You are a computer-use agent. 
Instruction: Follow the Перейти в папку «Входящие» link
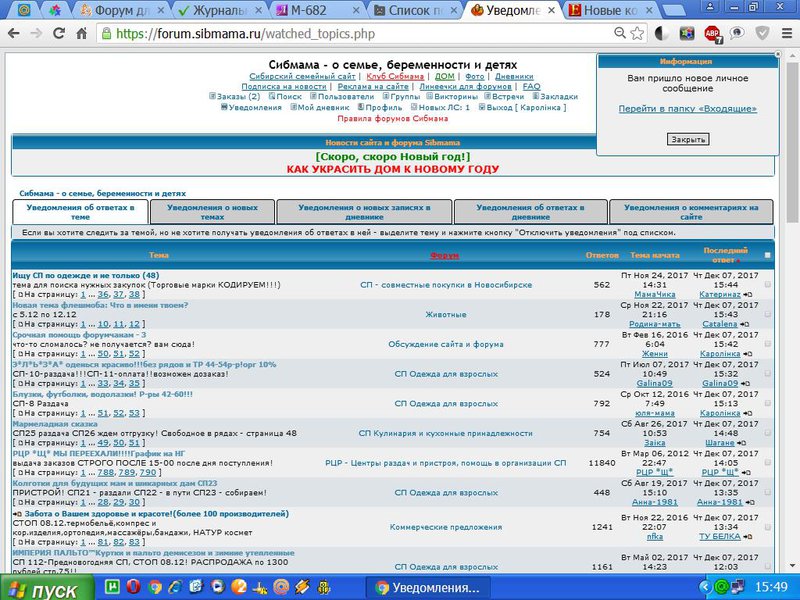pyautogui.click(x=688, y=109)
